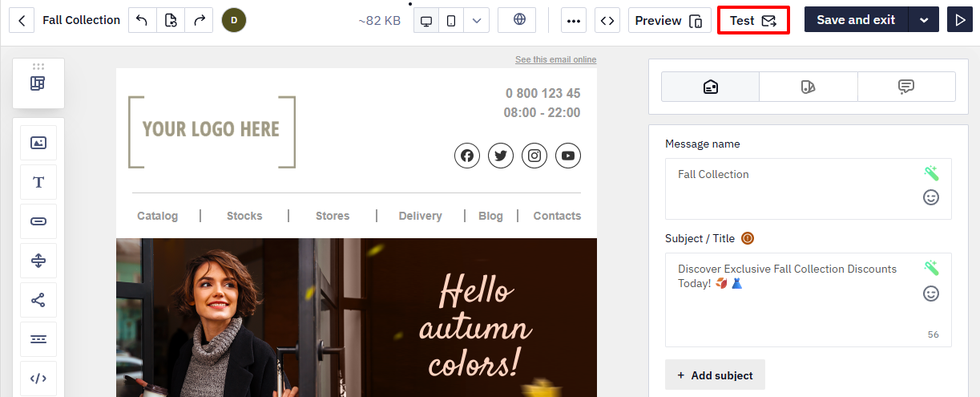Click the YOUR LOGO HERE image
Screen dimensions: 980x397
212,132
